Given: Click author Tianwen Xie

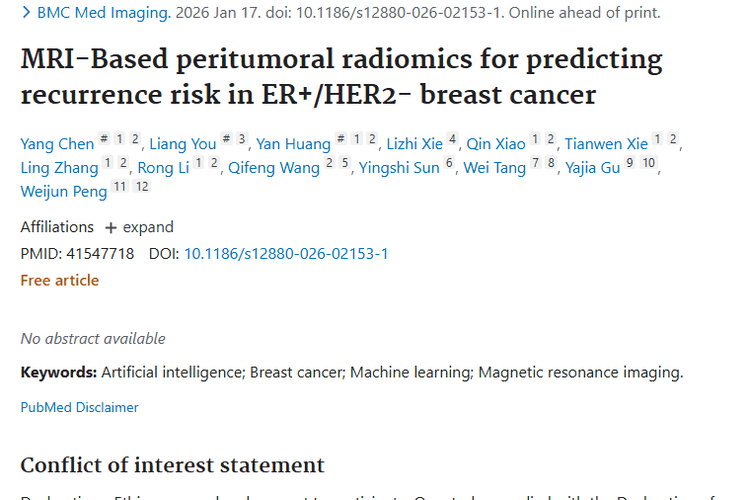Looking at the screenshot, I should (606, 144).
